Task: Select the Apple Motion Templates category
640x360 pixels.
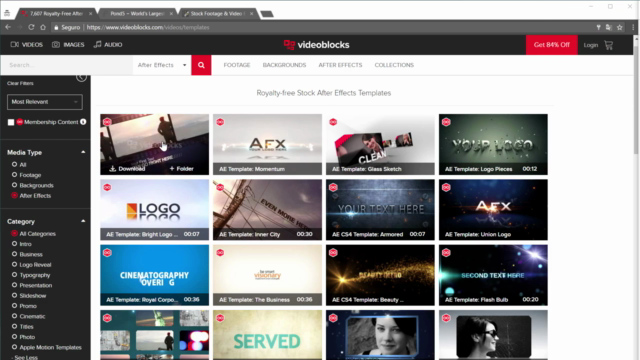Action: click(x=51, y=347)
